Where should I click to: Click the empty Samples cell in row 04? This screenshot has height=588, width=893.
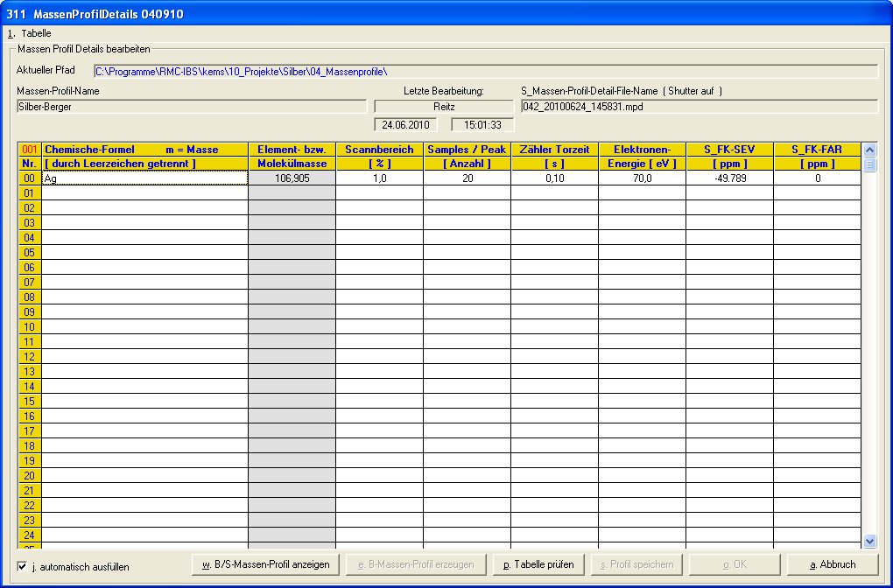tap(467, 238)
